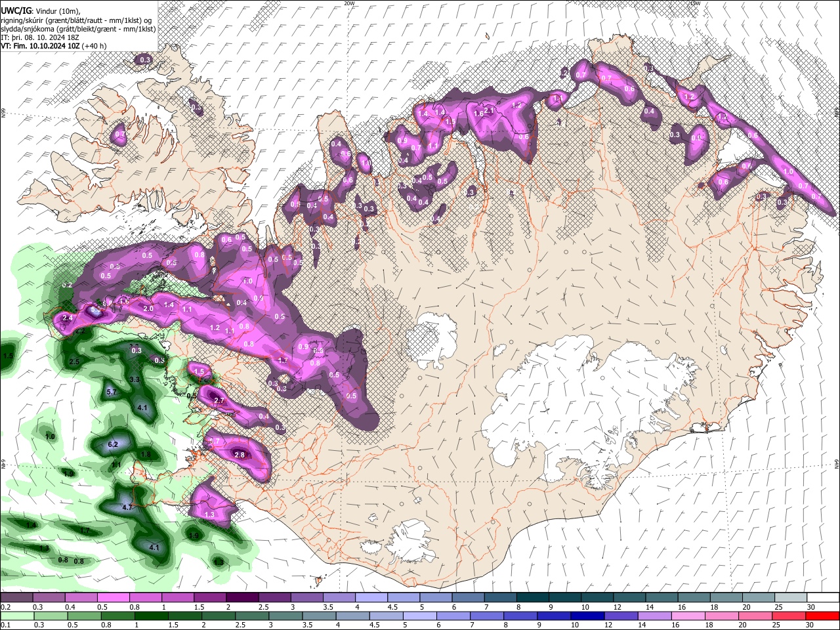Screen dimensions: 840x630
Task: Click the 1.8 rainfall value on the map
Action: tap(146, 454)
